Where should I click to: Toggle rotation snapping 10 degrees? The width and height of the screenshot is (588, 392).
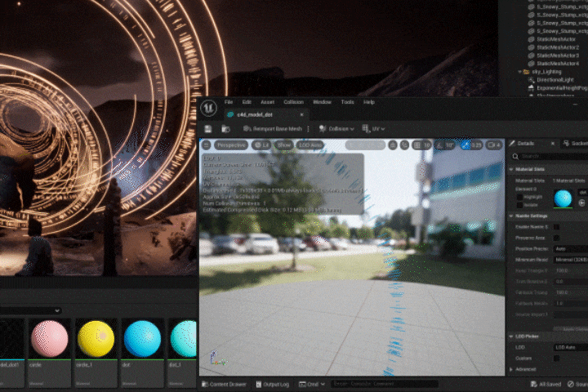click(x=446, y=145)
